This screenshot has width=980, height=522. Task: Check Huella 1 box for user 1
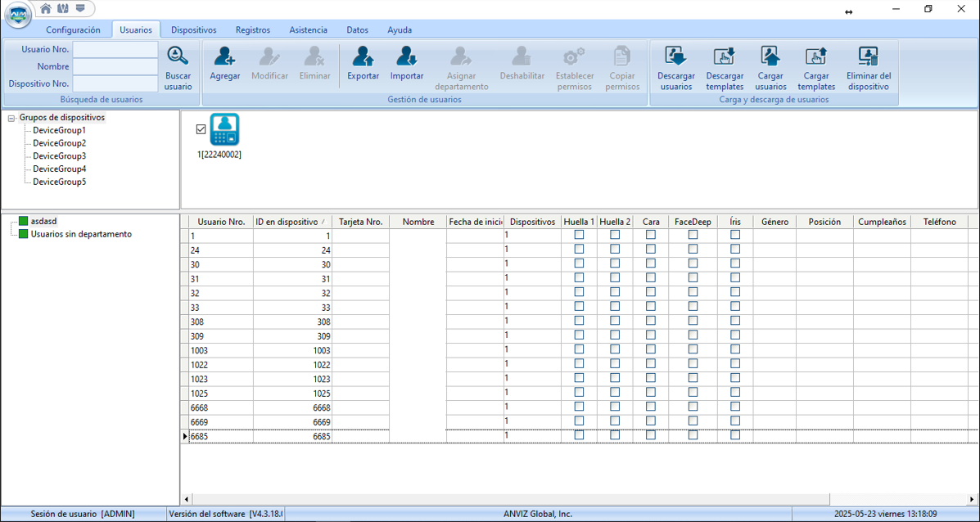(580, 235)
